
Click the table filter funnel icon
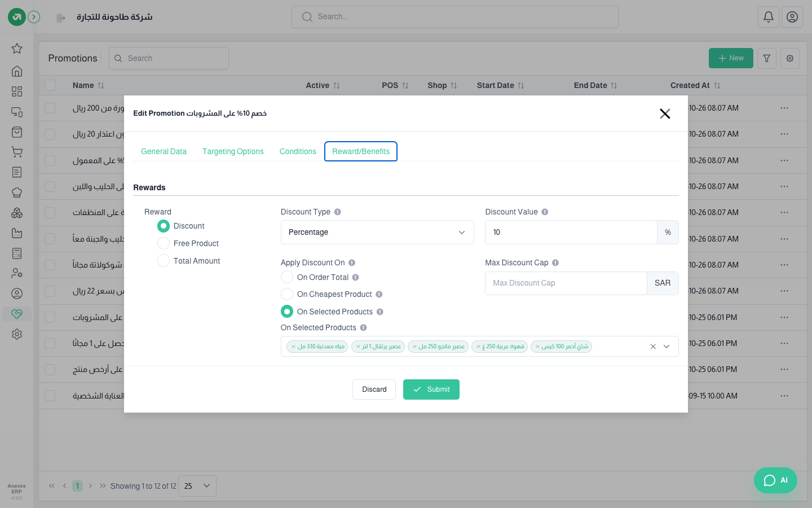(x=767, y=58)
